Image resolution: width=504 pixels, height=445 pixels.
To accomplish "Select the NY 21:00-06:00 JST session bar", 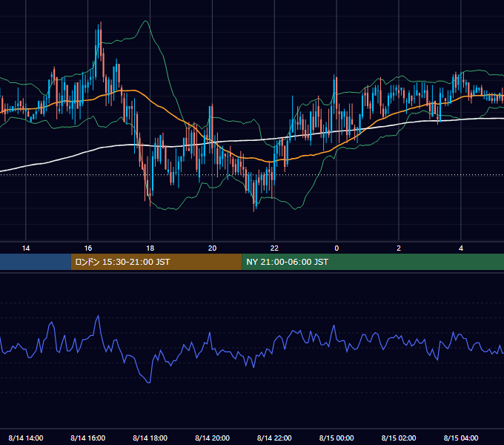I will pyautogui.click(x=373, y=262).
